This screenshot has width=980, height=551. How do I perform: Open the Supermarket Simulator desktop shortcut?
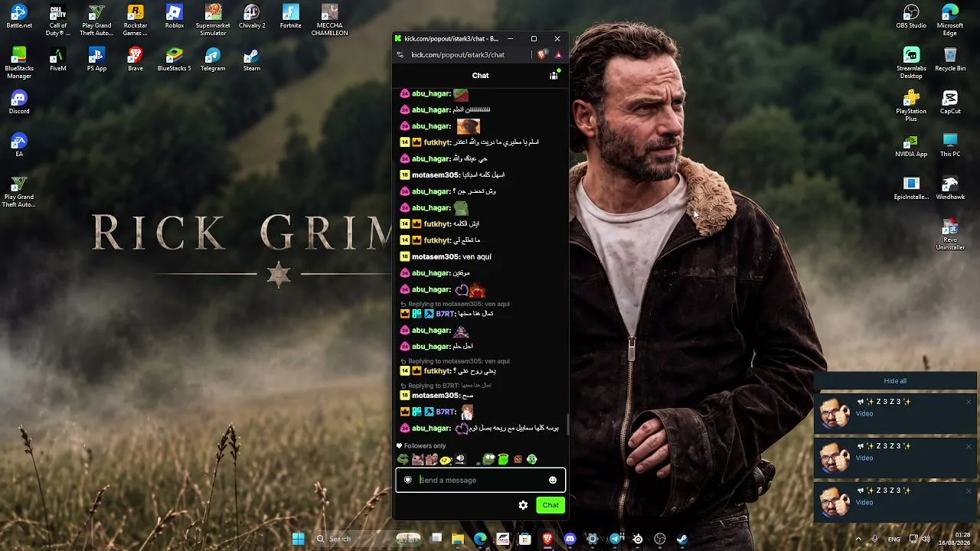pyautogui.click(x=213, y=21)
